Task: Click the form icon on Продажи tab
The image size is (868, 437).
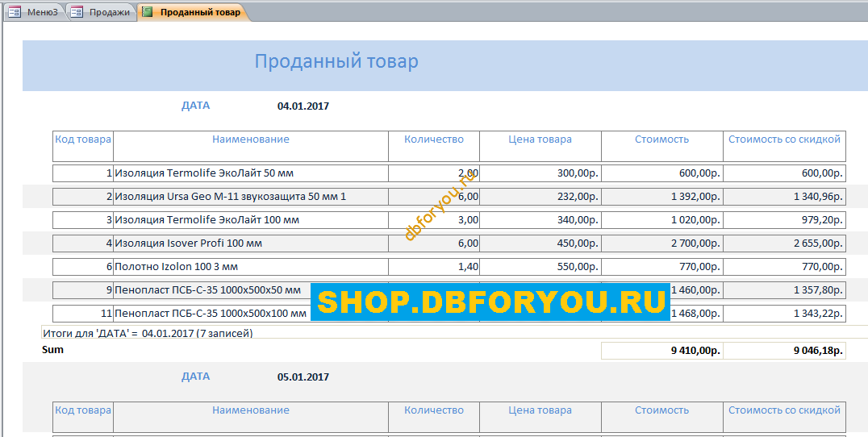Action: pyautogui.click(x=77, y=12)
